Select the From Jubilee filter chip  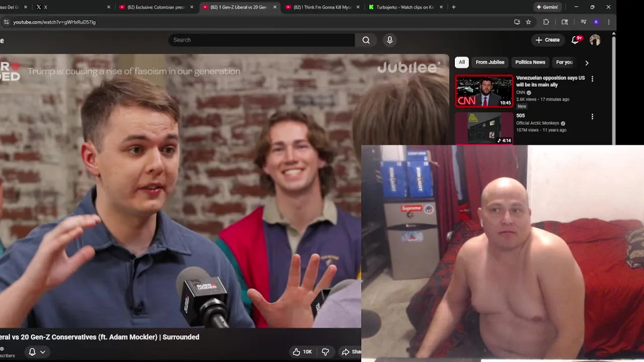click(490, 62)
